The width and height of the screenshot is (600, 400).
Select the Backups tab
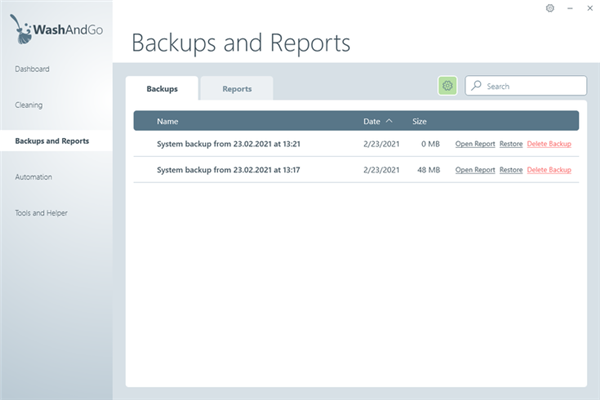[x=162, y=89]
